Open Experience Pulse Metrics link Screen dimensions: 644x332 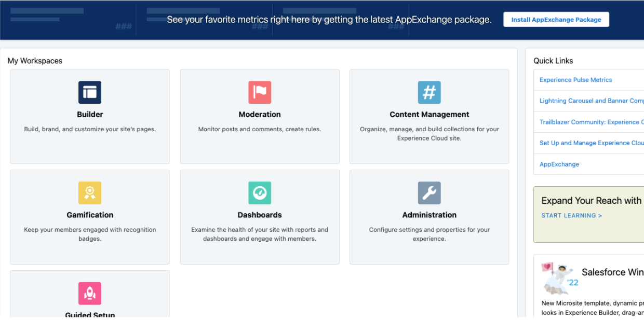tap(575, 80)
